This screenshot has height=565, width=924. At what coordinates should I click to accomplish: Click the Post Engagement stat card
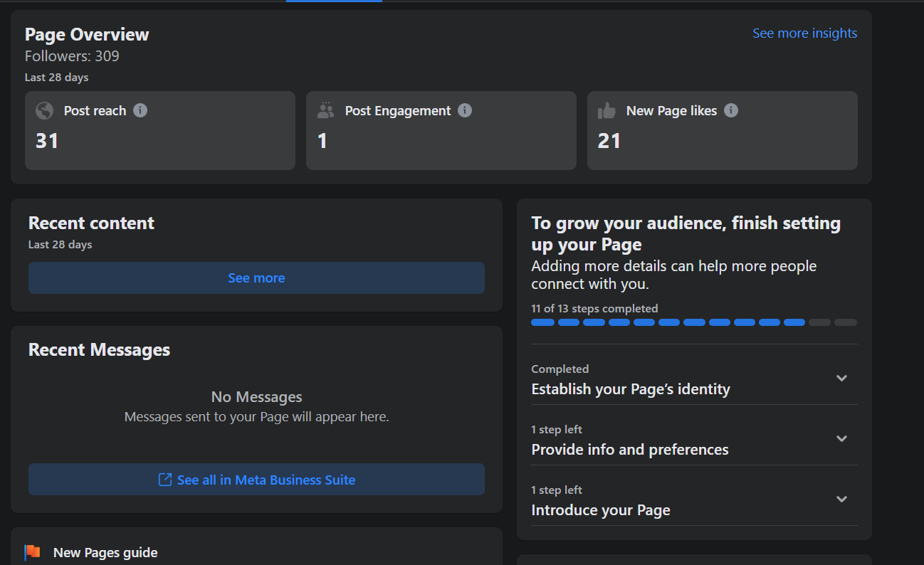(x=441, y=130)
